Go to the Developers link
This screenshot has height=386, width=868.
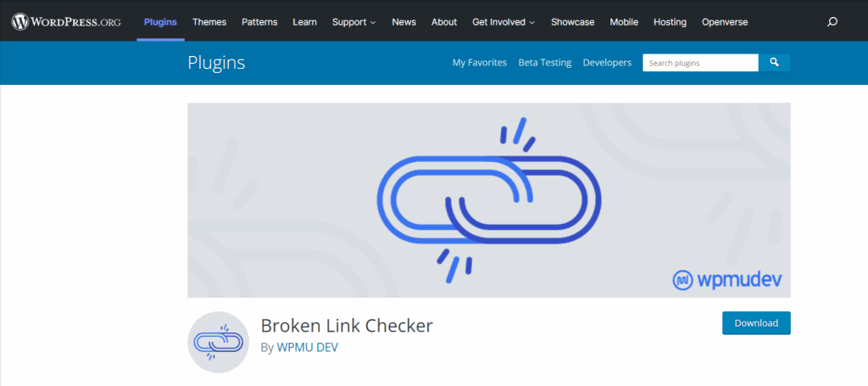click(x=607, y=63)
